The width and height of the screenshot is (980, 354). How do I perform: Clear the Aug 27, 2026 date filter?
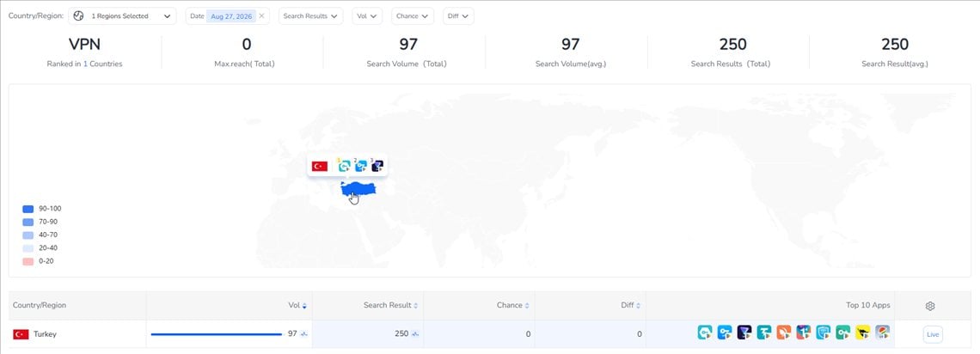[x=262, y=16]
